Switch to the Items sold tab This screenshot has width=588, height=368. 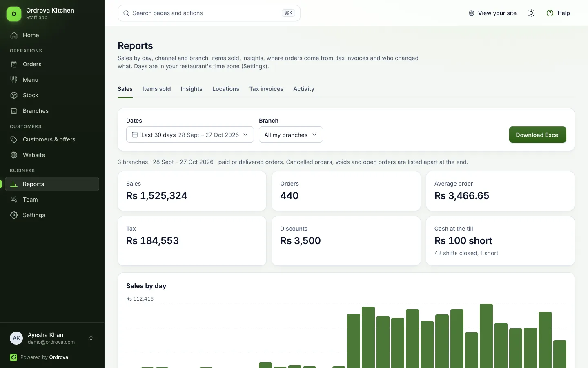[x=156, y=89]
